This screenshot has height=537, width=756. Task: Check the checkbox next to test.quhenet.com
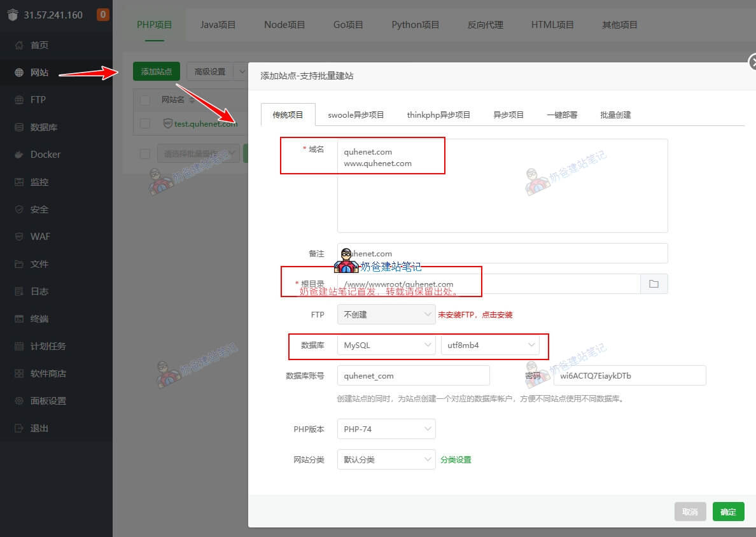(144, 123)
